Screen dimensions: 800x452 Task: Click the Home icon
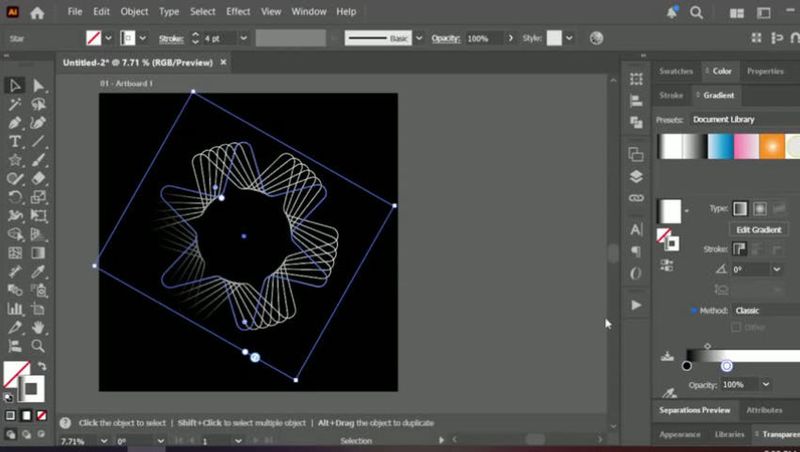coord(37,13)
